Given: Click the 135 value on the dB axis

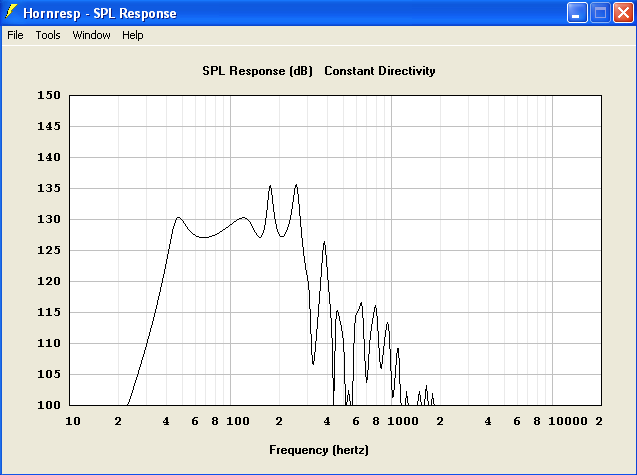Looking at the screenshot, I should pos(49,188).
